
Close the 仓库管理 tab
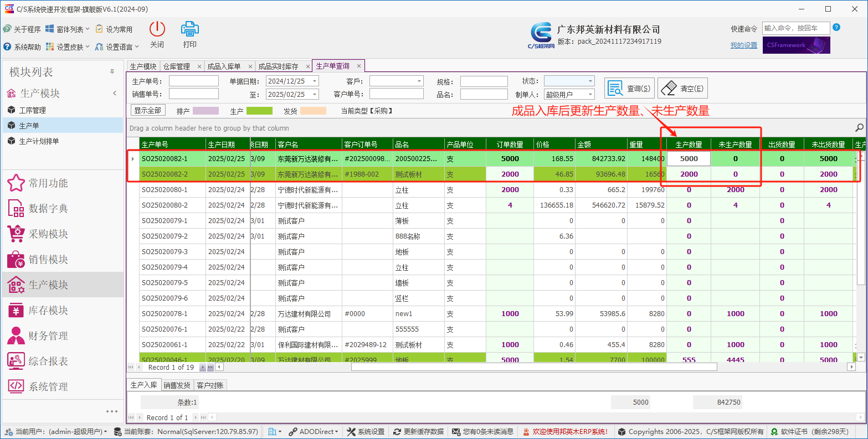click(x=199, y=66)
